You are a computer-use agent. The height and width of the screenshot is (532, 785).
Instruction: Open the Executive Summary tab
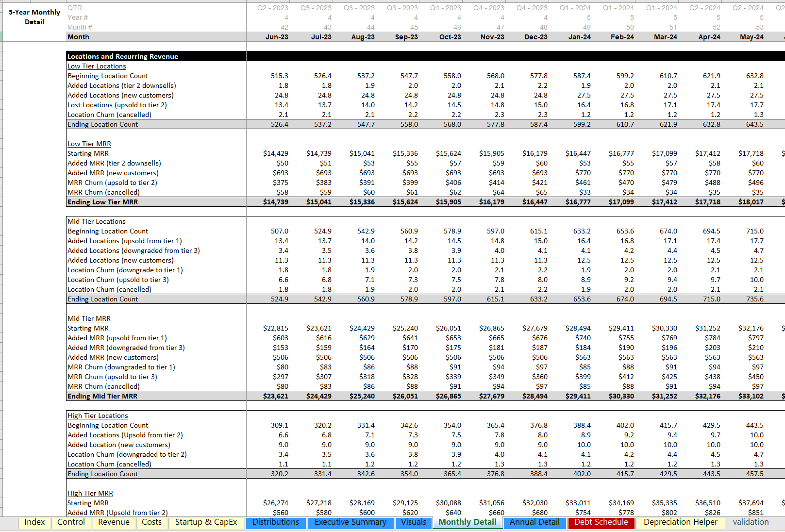tap(351, 522)
